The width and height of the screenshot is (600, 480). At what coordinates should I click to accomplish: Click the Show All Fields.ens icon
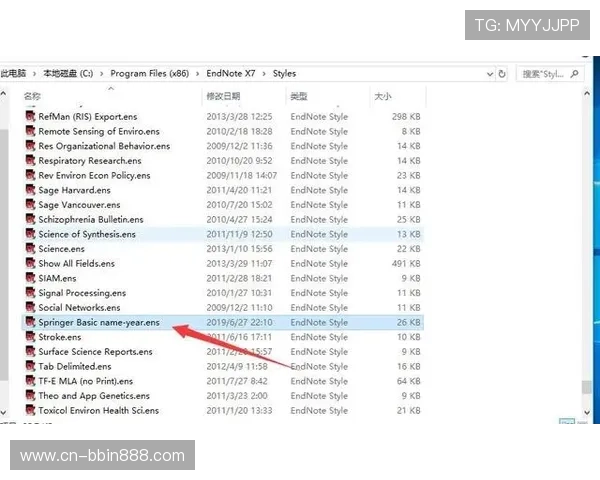pos(31,263)
